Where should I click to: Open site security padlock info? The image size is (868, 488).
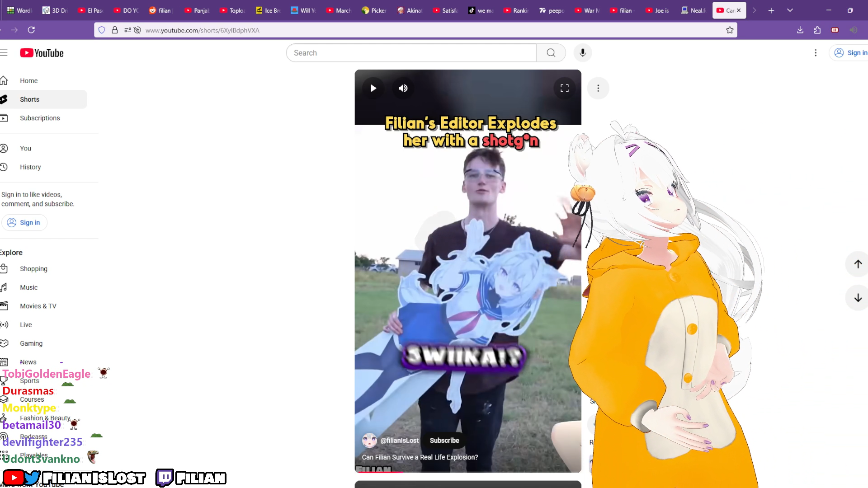coord(115,30)
